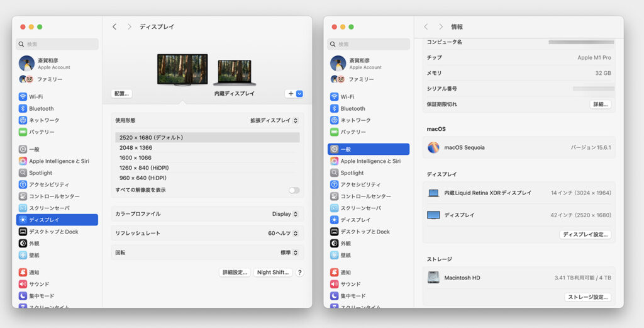Open 集中モード in left window sidebar

pos(57,296)
